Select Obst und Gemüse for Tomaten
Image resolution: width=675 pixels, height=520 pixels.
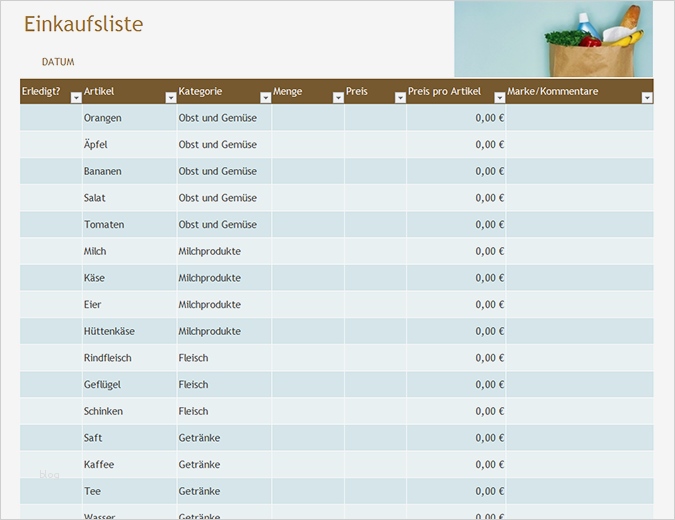coord(224,224)
